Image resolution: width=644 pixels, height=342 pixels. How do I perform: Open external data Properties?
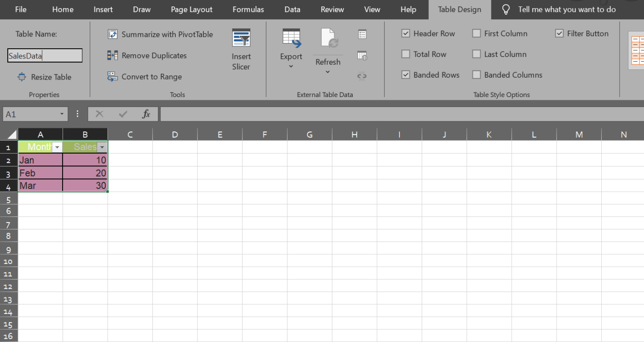pos(362,34)
